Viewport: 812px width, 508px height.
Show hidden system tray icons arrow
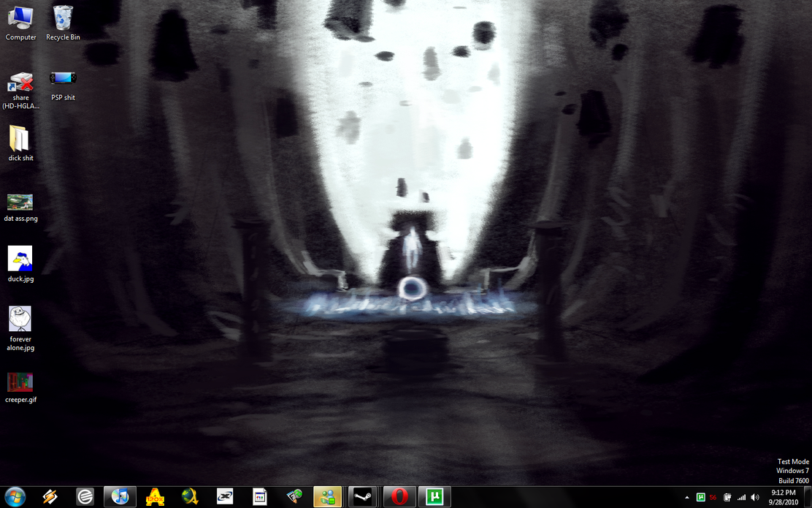(x=687, y=498)
